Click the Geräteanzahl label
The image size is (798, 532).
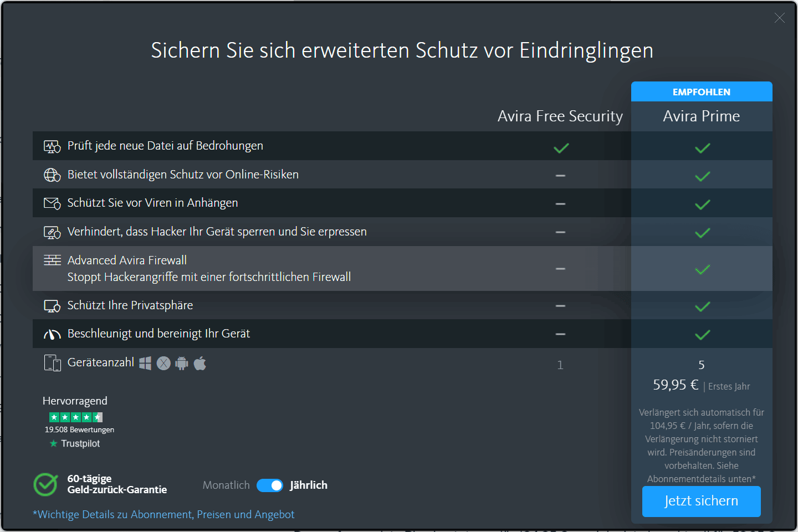coord(100,362)
